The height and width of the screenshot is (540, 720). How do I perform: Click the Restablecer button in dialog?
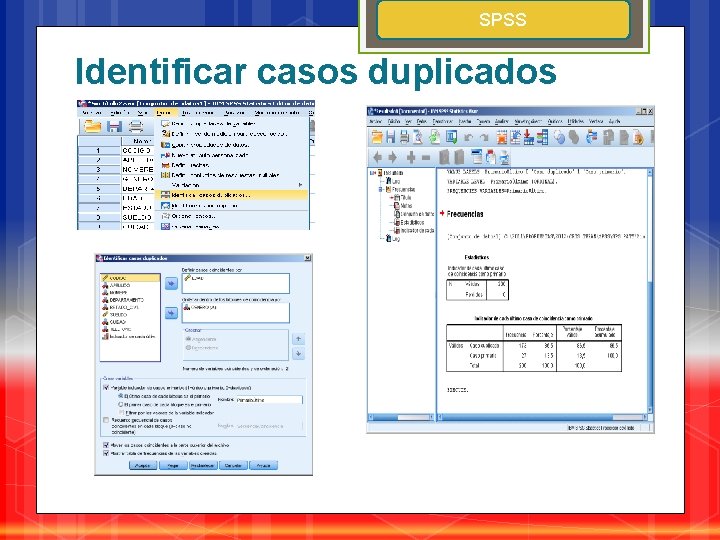click(203, 466)
